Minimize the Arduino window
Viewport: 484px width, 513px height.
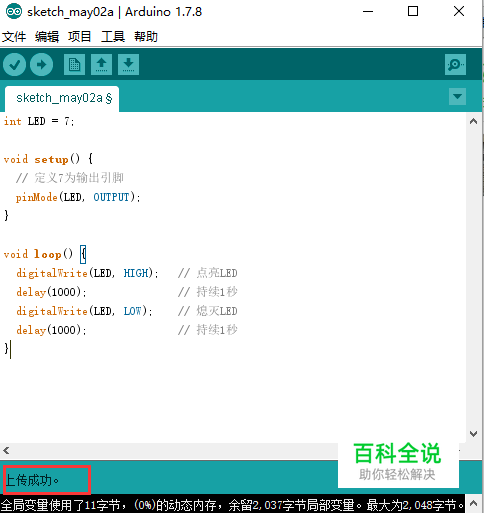point(368,12)
